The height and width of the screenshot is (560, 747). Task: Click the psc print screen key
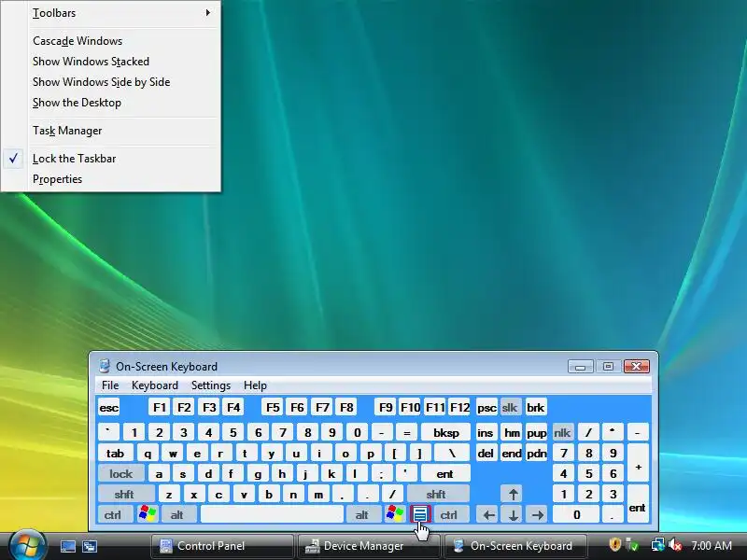(486, 408)
